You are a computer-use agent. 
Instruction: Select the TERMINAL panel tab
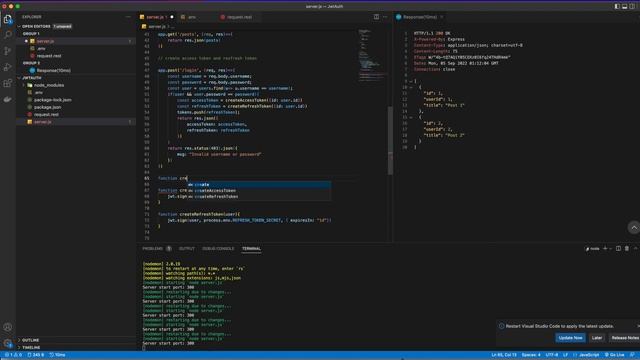(x=251, y=249)
